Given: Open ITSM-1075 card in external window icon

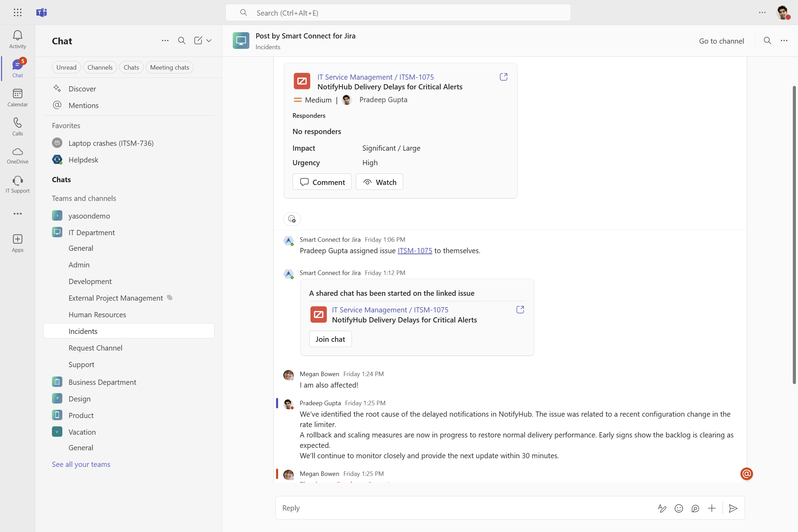Looking at the screenshot, I should coord(503,77).
